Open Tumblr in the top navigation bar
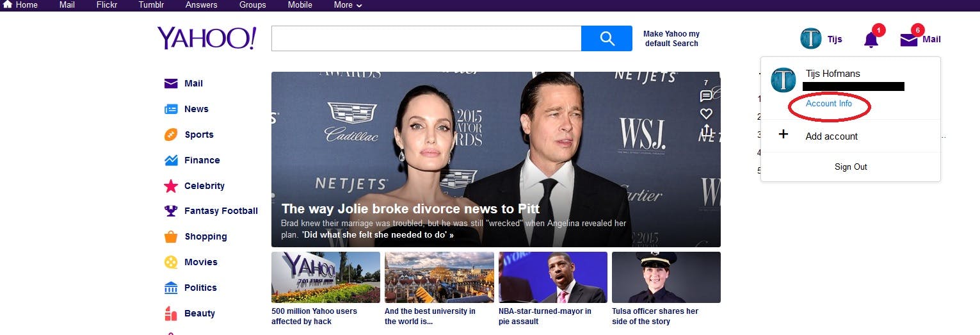980x335 pixels. click(x=152, y=4)
